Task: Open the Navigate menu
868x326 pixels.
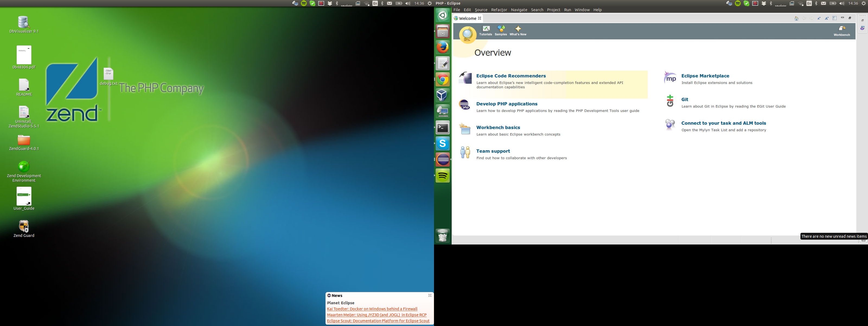Action: [x=519, y=10]
